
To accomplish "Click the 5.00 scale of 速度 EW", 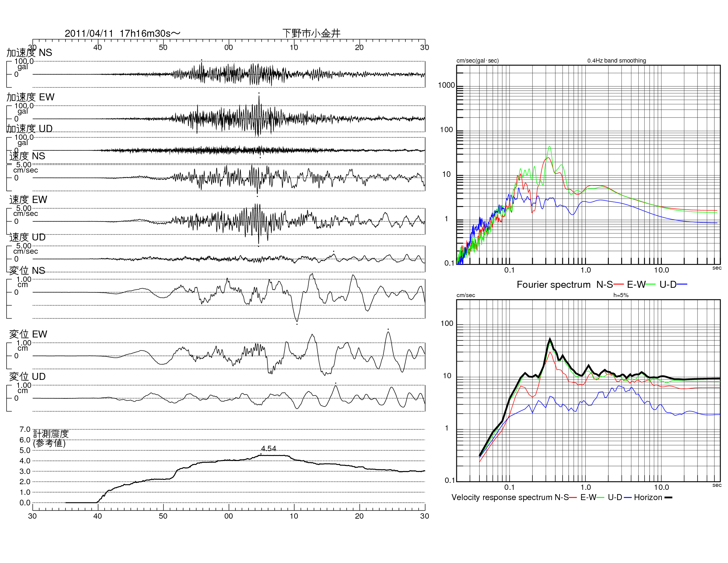I will click(24, 208).
